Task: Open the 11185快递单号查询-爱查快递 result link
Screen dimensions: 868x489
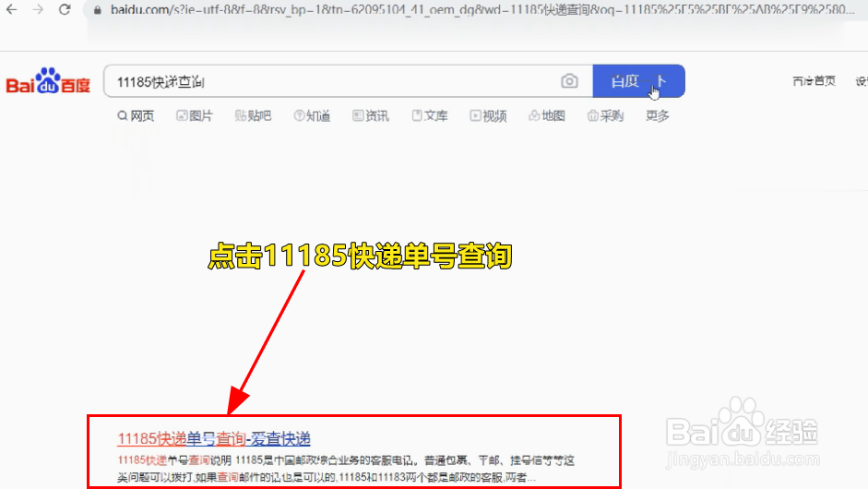Action: [x=214, y=438]
